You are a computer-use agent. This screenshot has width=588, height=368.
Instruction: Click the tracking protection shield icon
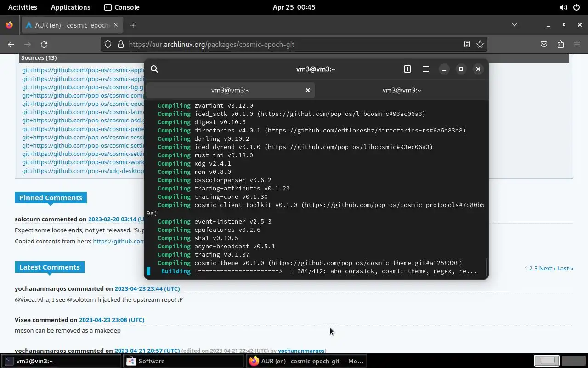(108, 44)
